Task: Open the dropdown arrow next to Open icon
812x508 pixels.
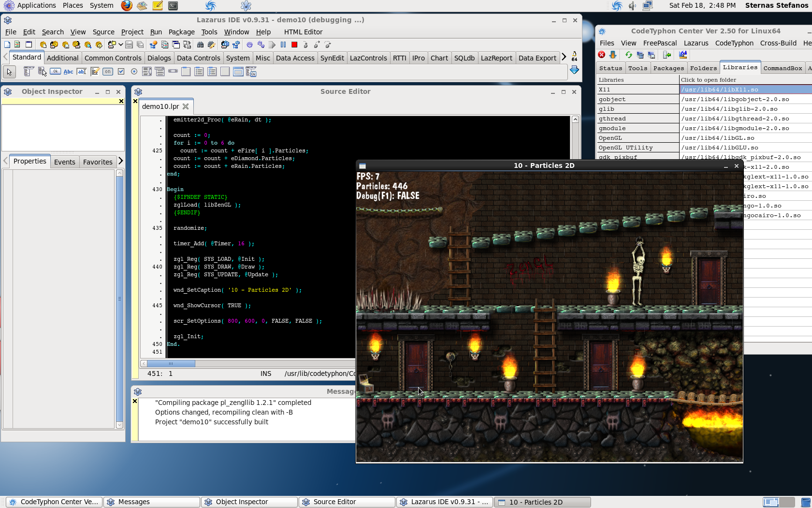Action: click(x=120, y=45)
